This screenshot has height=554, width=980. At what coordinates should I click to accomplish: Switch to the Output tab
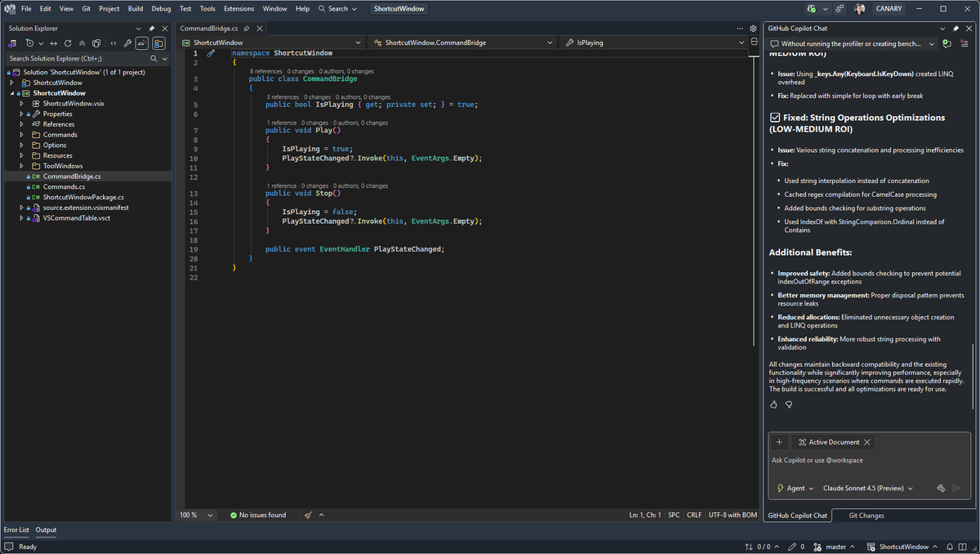(46, 529)
